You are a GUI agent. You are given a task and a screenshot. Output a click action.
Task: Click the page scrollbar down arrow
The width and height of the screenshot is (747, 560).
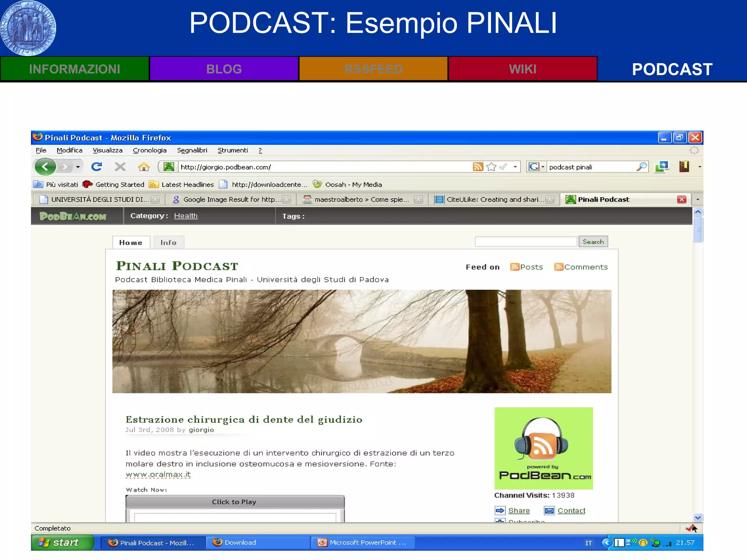click(x=698, y=518)
